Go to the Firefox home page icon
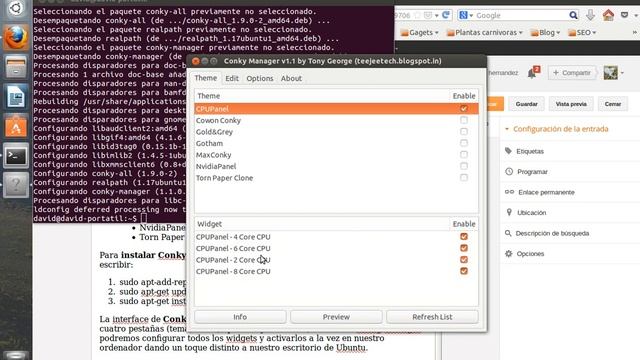The image size is (640, 360). pos(608,15)
